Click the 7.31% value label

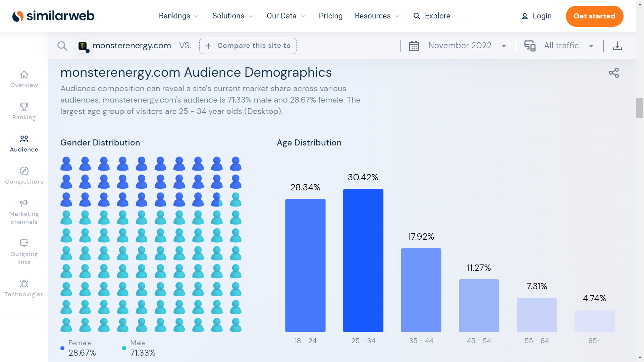click(x=537, y=286)
